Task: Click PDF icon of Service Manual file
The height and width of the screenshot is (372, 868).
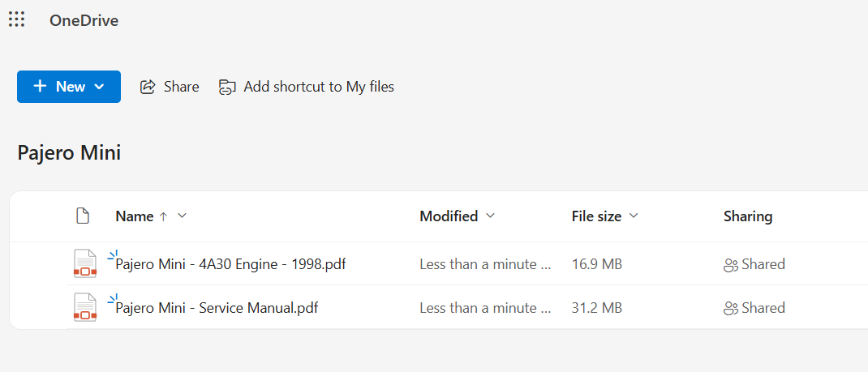Action: (84, 307)
